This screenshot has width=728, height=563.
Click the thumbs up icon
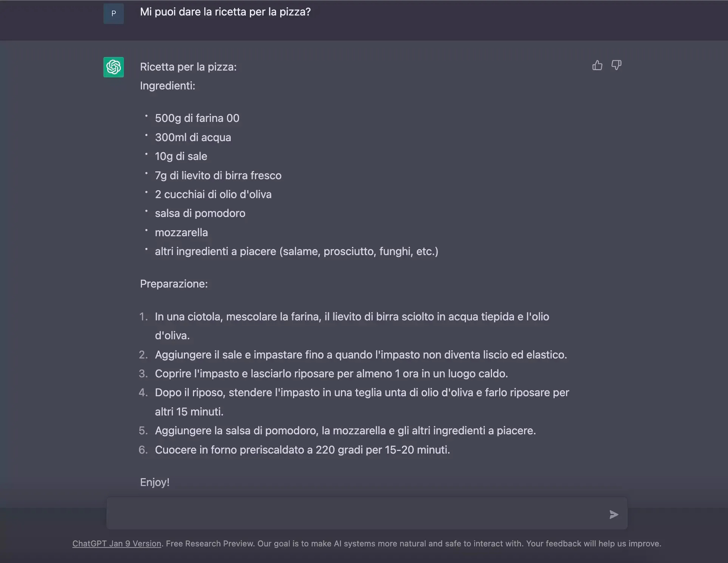click(597, 66)
